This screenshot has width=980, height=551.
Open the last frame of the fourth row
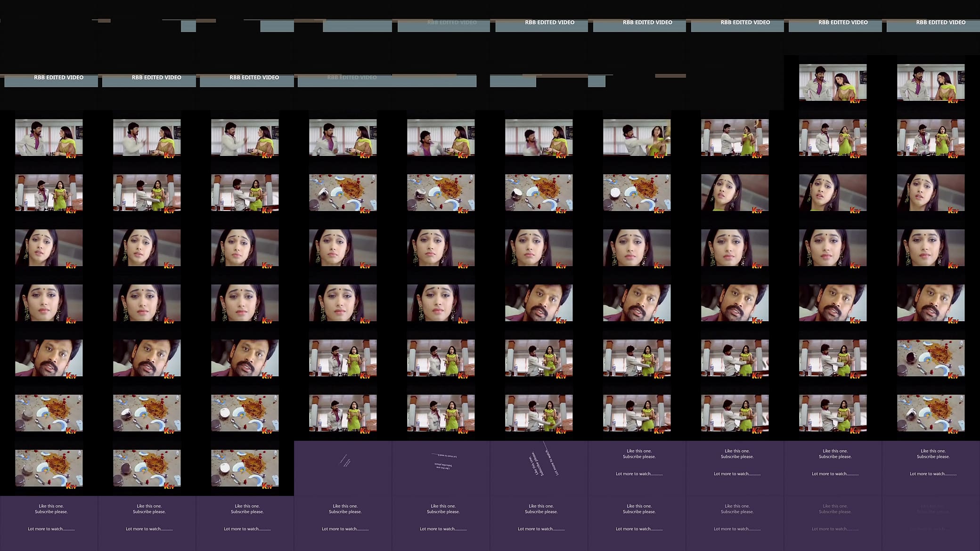[931, 193]
